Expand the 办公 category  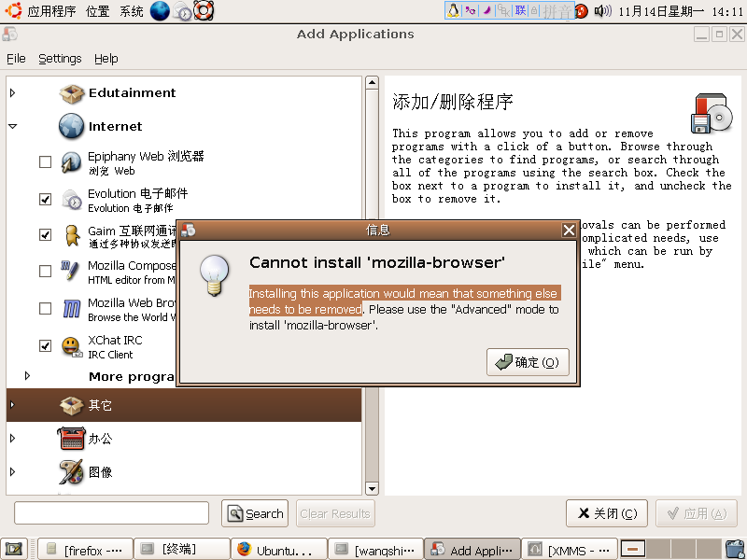pos(13,438)
